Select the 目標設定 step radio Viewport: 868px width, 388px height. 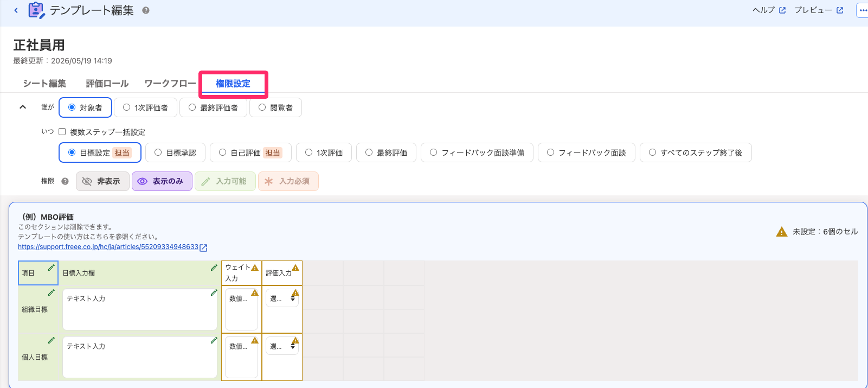click(x=100, y=152)
